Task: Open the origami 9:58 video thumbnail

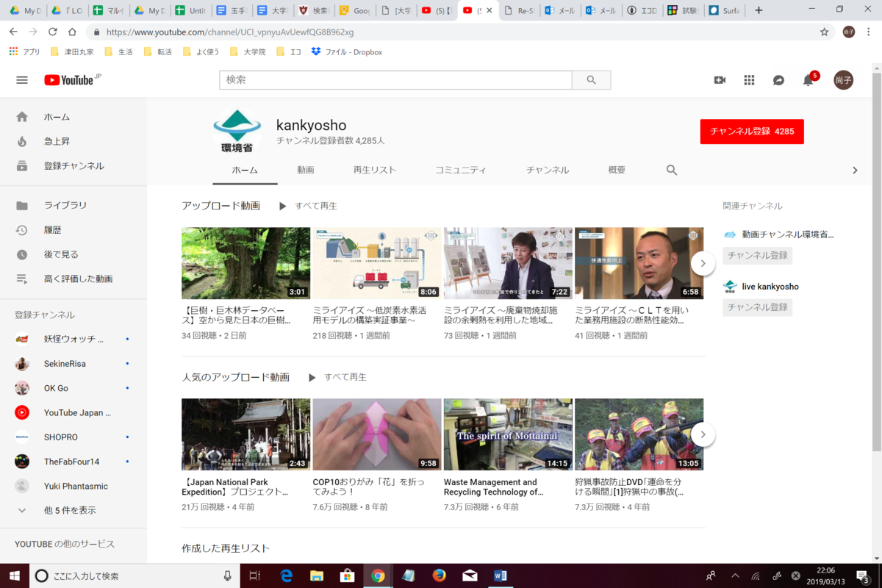Action: pos(377,434)
